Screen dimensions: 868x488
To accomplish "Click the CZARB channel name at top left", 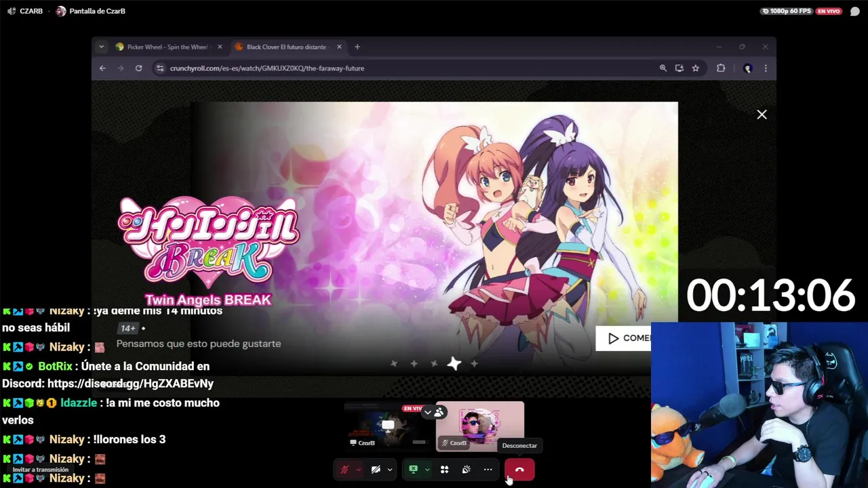I will tap(31, 11).
